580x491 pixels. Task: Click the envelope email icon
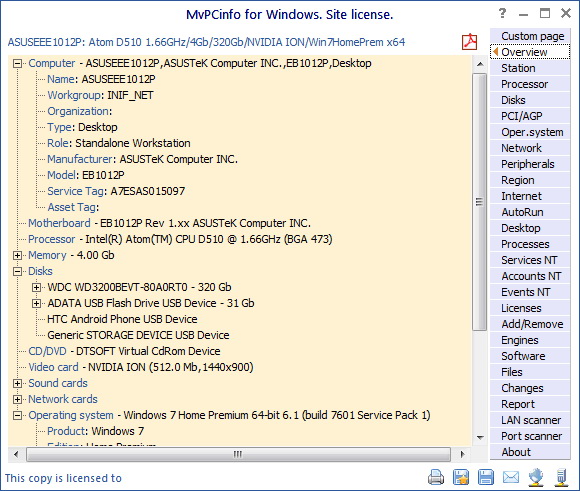[511, 477]
